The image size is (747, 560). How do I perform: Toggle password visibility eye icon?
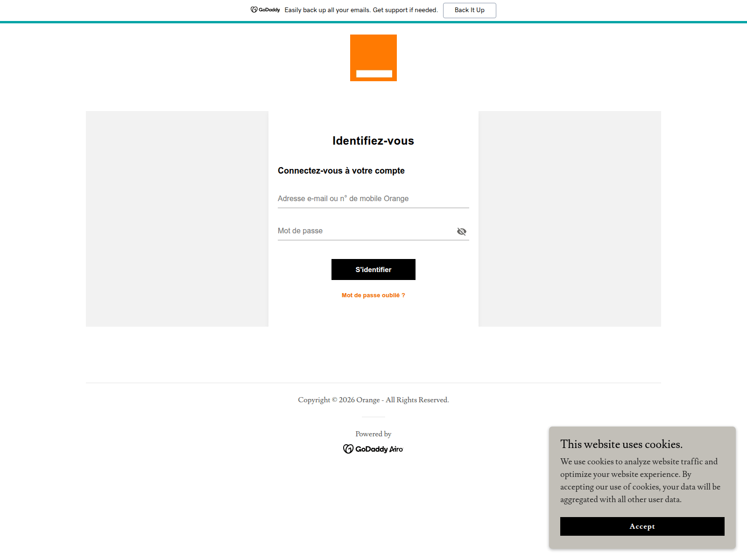coord(462,231)
